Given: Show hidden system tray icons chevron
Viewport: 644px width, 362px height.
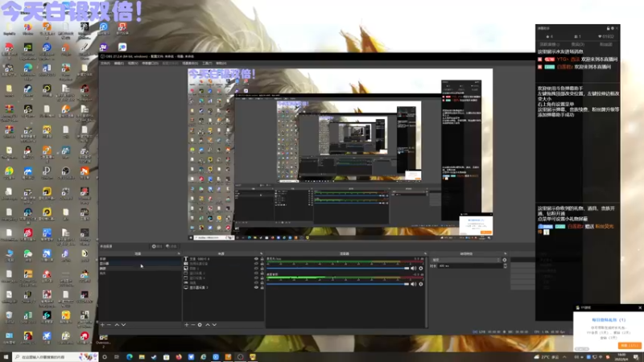Looking at the screenshot, I should 565,357.
